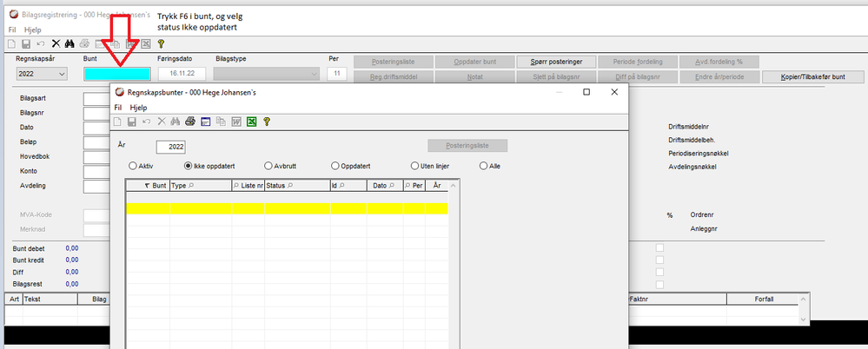868x349 pixels.
Task: Click the scroll-up arrow of the Regnskapsbunter table
Action: pos(454,187)
